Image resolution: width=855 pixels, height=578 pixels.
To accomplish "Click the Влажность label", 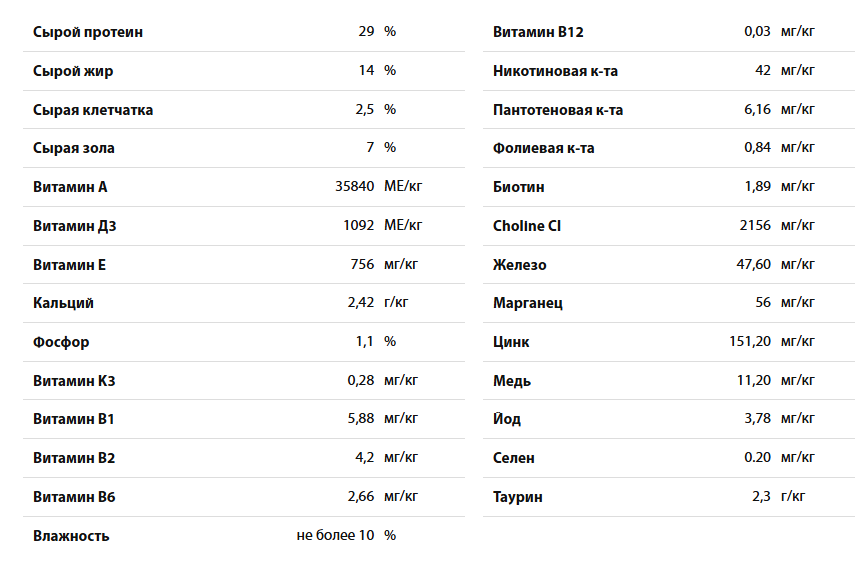I will tap(71, 536).
